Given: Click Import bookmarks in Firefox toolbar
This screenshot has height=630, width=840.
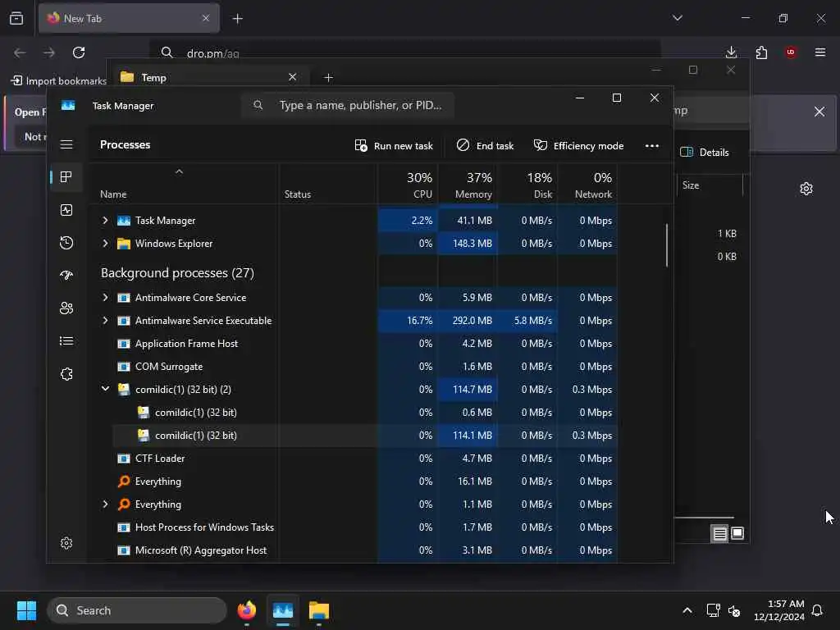Looking at the screenshot, I should [x=59, y=81].
